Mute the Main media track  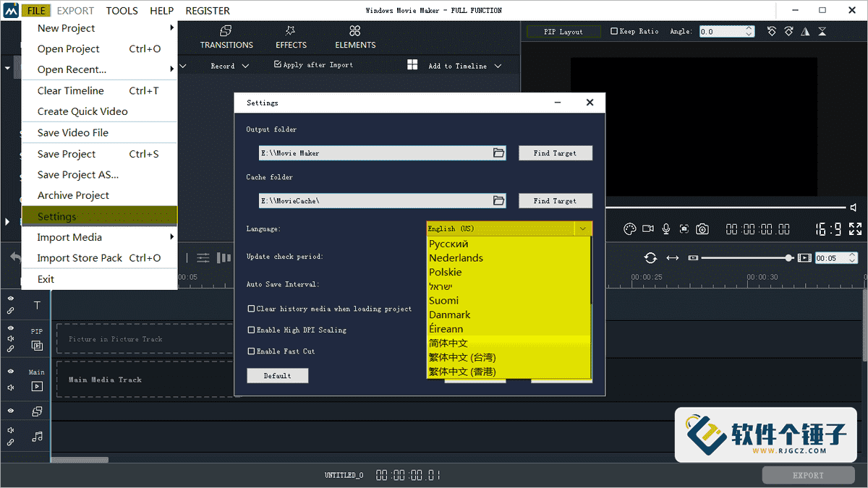(10, 386)
